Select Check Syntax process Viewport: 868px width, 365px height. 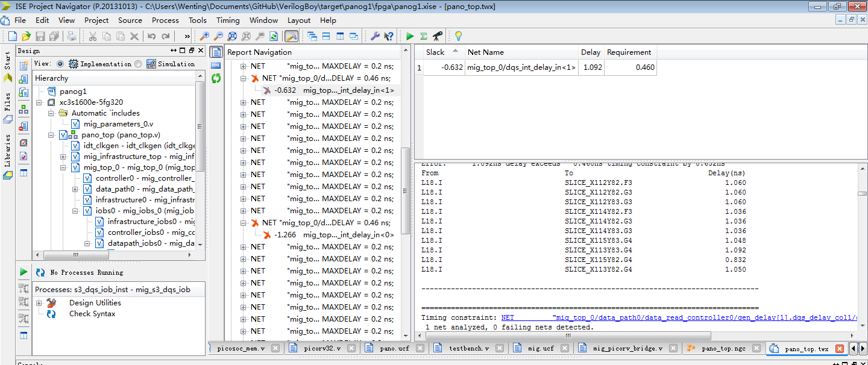coord(92,314)
